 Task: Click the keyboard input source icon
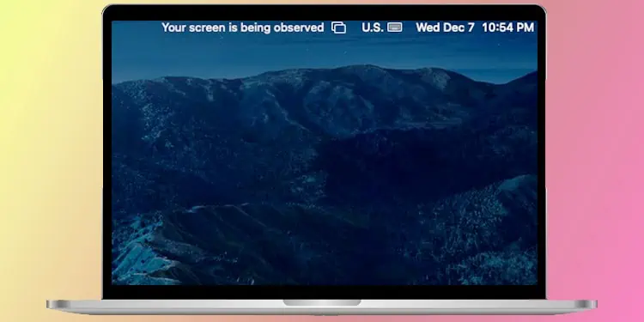click(395, 27)
